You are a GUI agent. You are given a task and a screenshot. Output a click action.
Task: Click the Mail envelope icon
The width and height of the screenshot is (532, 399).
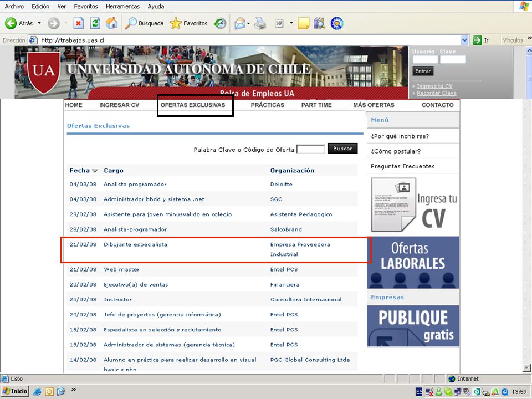[x=240, y=23]
